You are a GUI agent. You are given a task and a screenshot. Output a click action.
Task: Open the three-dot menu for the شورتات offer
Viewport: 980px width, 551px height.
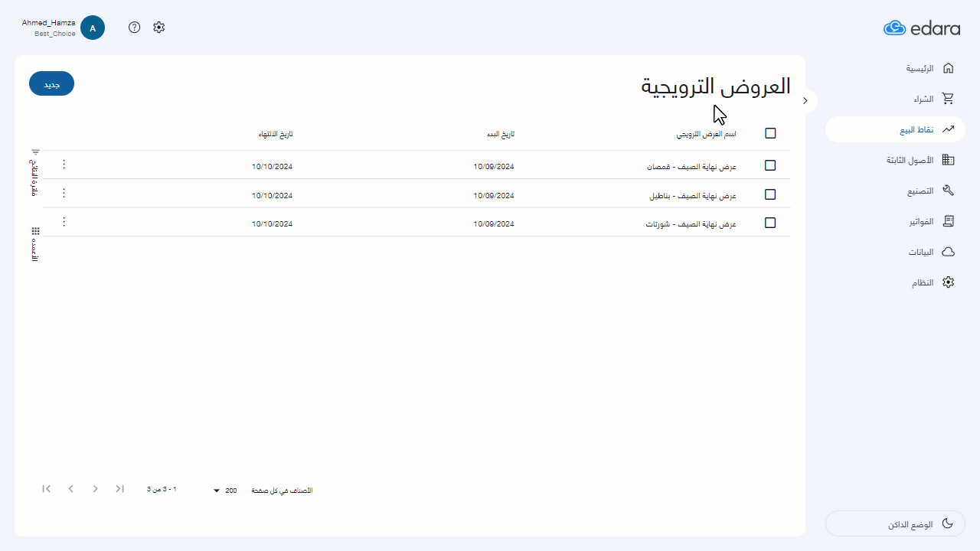[x=64, y=222]
